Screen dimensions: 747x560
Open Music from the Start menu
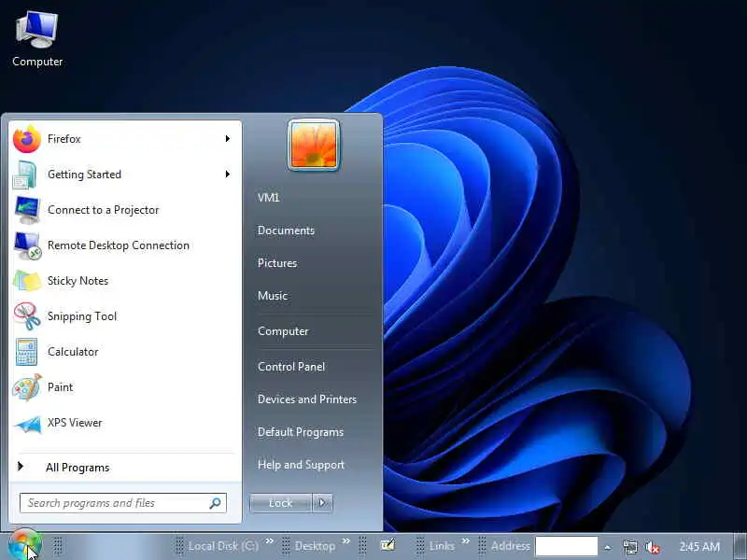click(x=273, y=296)
